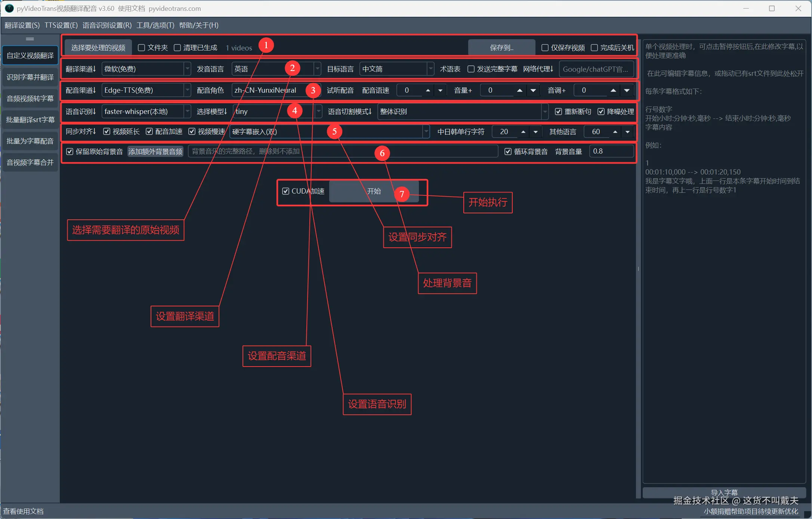Viewport: 812px width, 519px height.
Task: Decrease 音量+ value with down arrow
Action: tap(533, 90)
